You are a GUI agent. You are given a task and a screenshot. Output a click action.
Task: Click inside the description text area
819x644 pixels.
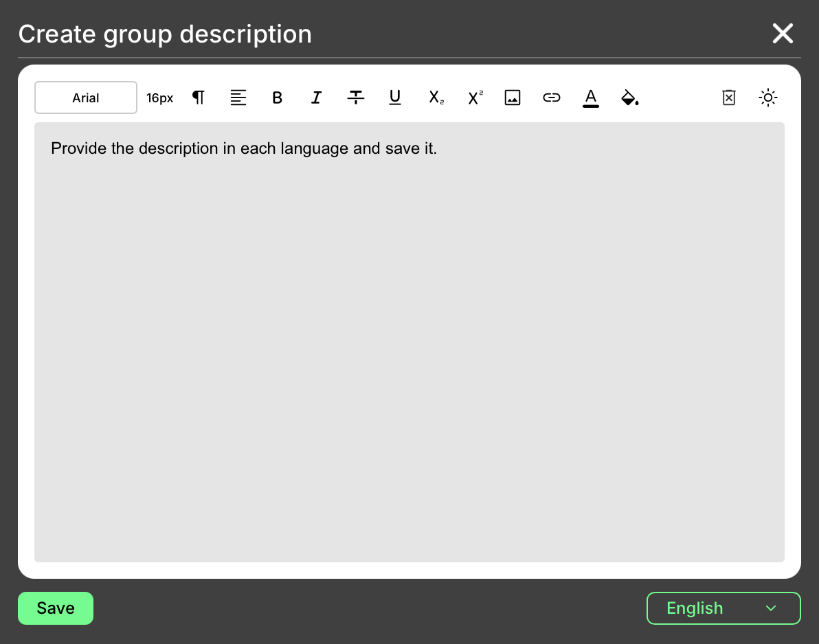pos(410,343)
